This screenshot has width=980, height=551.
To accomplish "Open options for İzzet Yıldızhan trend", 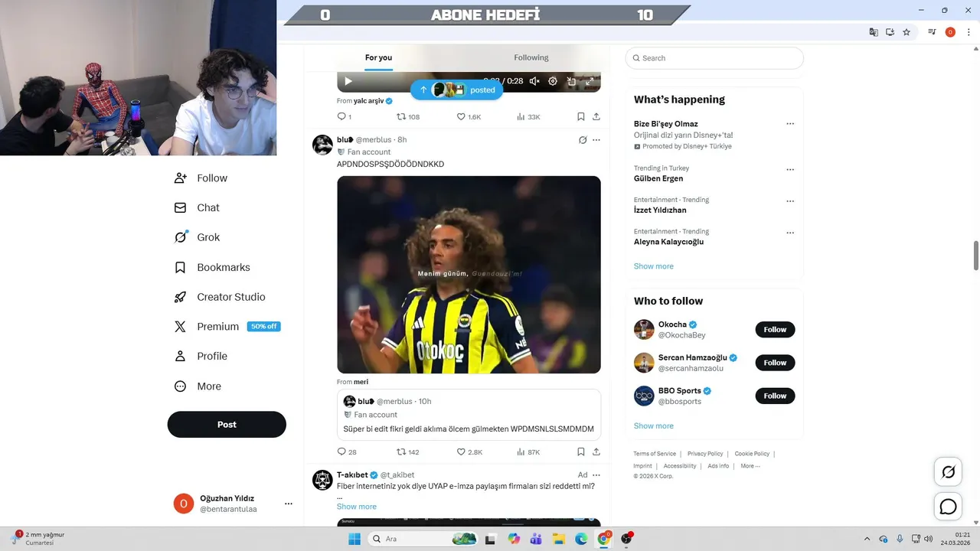I will [x=790, y=201].
